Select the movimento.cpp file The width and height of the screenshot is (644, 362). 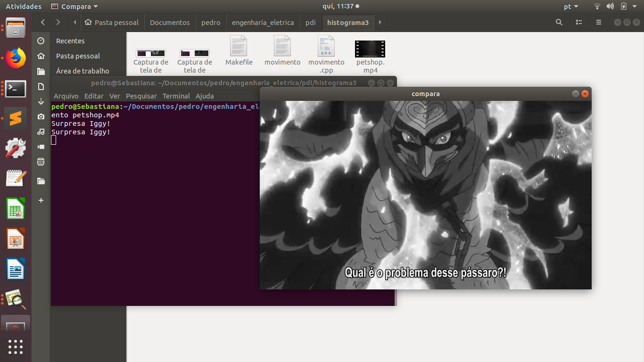(x=326, y=54)
